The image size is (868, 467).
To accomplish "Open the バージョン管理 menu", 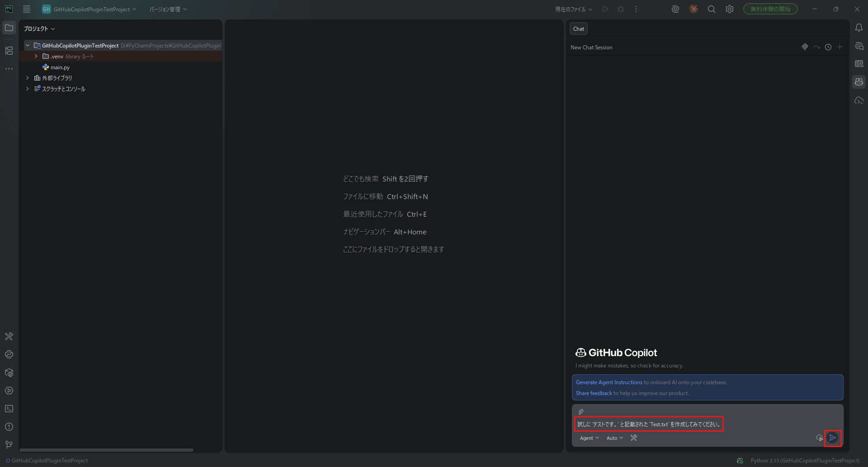I will 168,9.
